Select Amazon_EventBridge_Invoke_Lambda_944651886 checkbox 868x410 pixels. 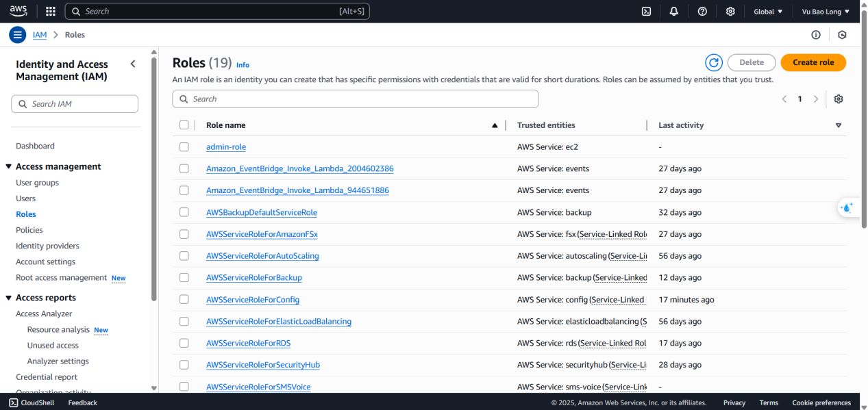pos(184,190)
